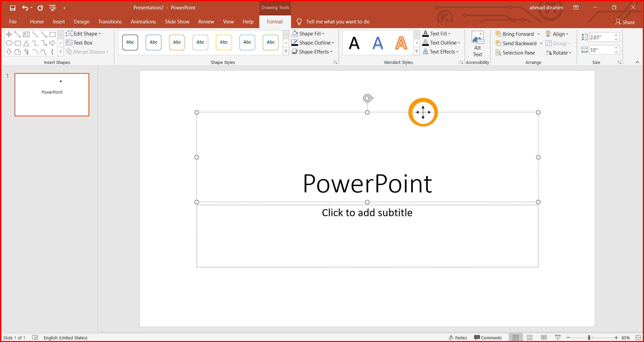The image size is (644, 342).
Task: Select the quad-arrow shape in gallery
Action: coord(9,34)
